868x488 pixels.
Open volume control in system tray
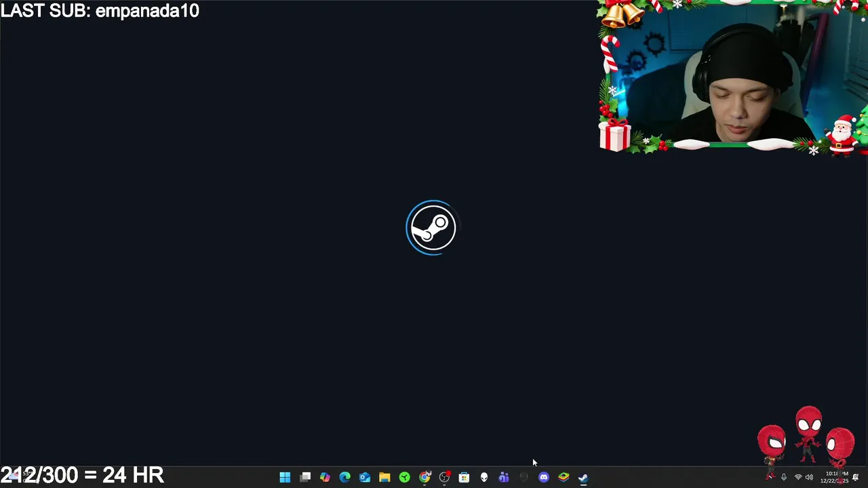[x=809, y=477]
